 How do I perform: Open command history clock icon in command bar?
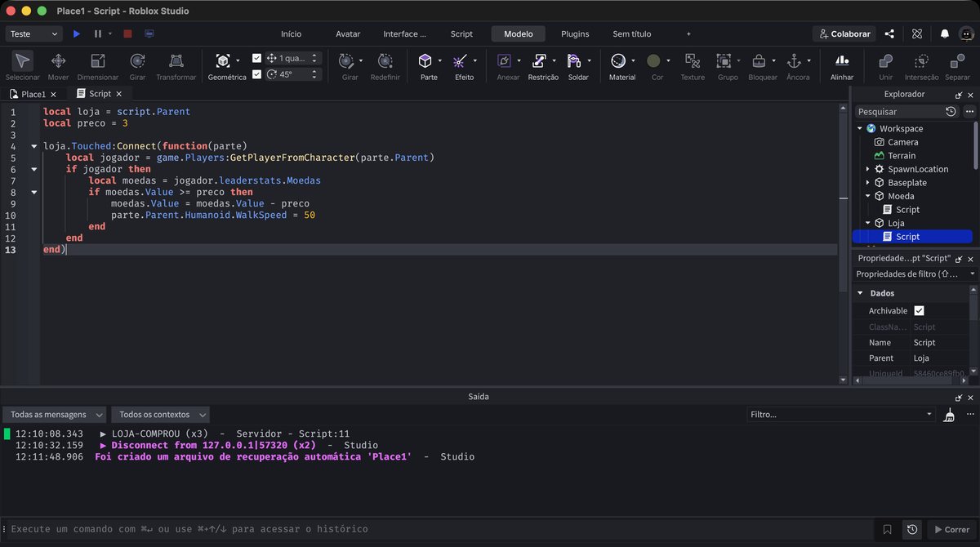(912, 530)
